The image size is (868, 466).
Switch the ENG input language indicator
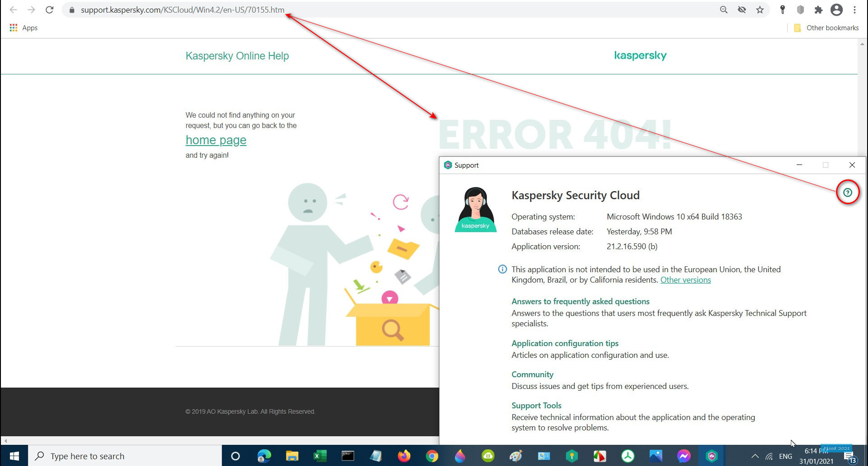[785, 456]
